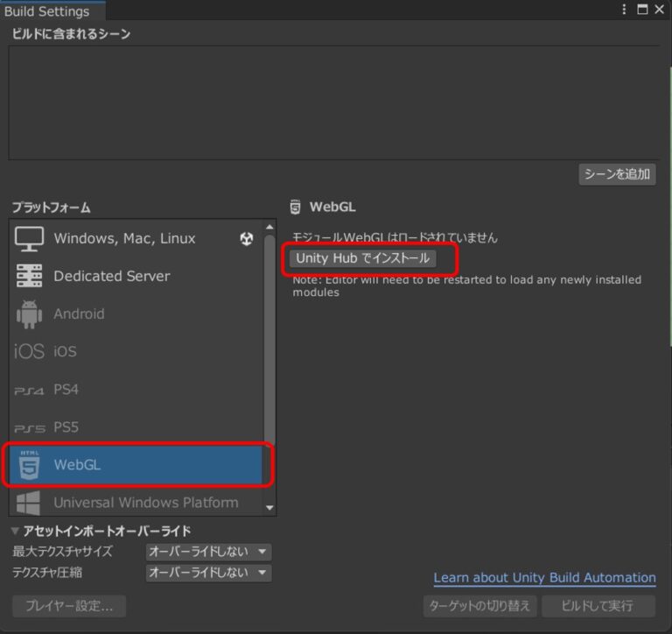Open the Build Settings kebab menu
672x634 pixels.
tap(624, 10)
